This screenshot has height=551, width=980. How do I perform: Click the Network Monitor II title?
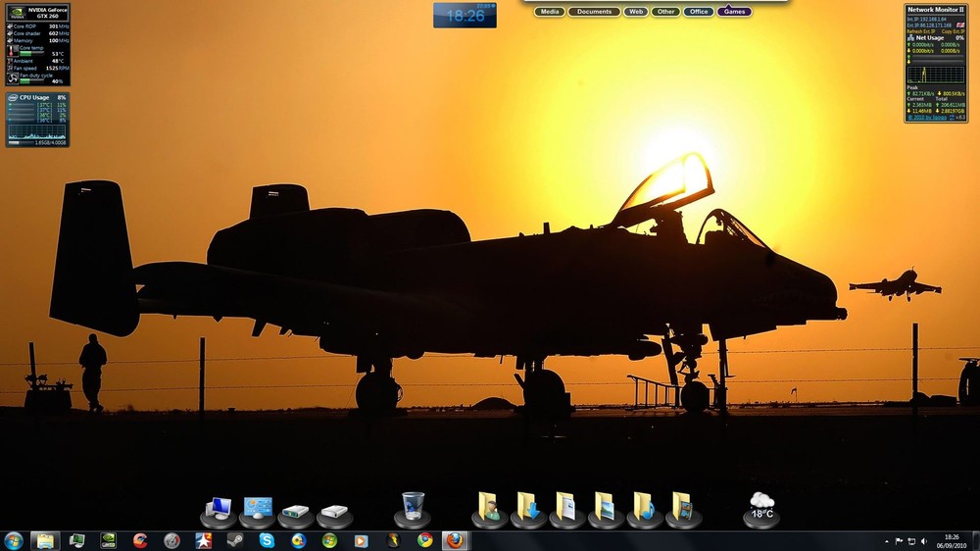pos(936,10)
